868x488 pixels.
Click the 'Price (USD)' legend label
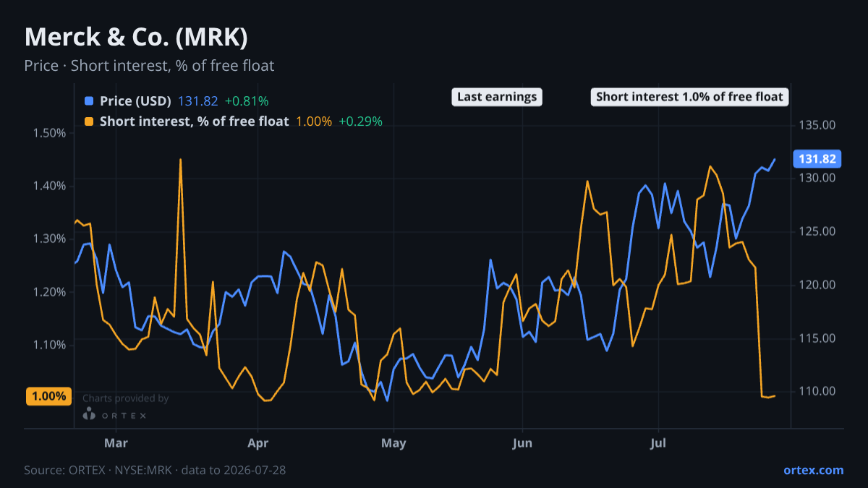tap(135, 100)
